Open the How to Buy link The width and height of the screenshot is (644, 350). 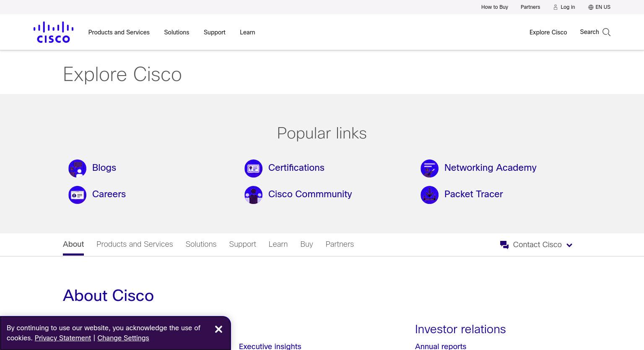coord(495,7)
